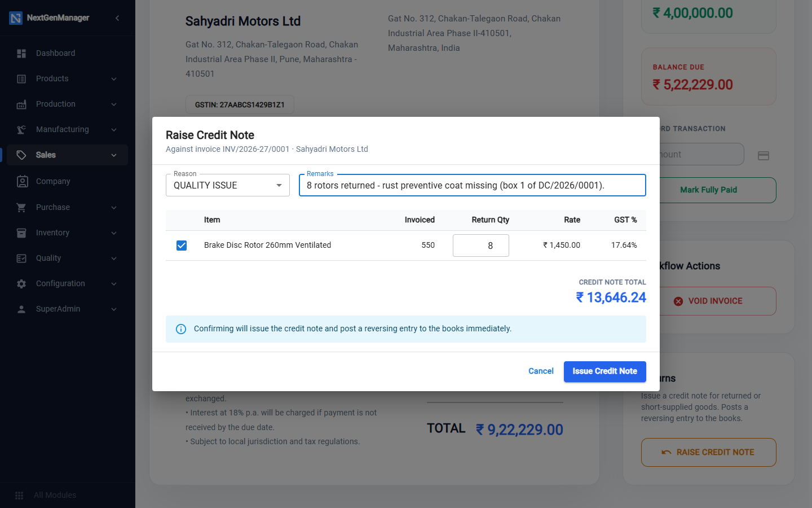Screen dimensions: 812x508
Task: Click the Manufacturing robot arm icon
Action: [x=21, y=129]
